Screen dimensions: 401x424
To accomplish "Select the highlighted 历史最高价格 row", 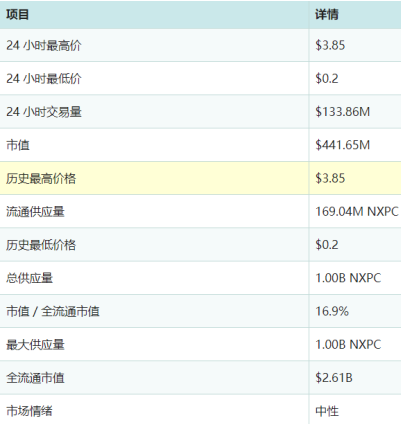I will click(200, 178).
